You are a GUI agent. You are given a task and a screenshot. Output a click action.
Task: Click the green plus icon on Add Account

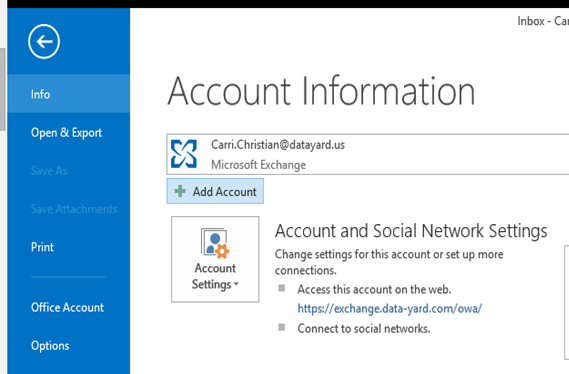coord(180,191)
